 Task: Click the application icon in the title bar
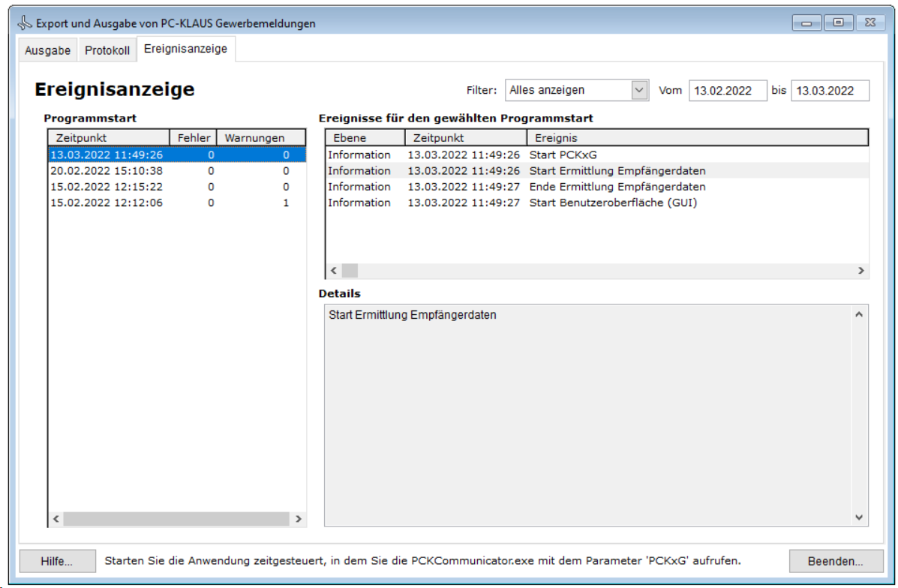[x=25, y=22]
